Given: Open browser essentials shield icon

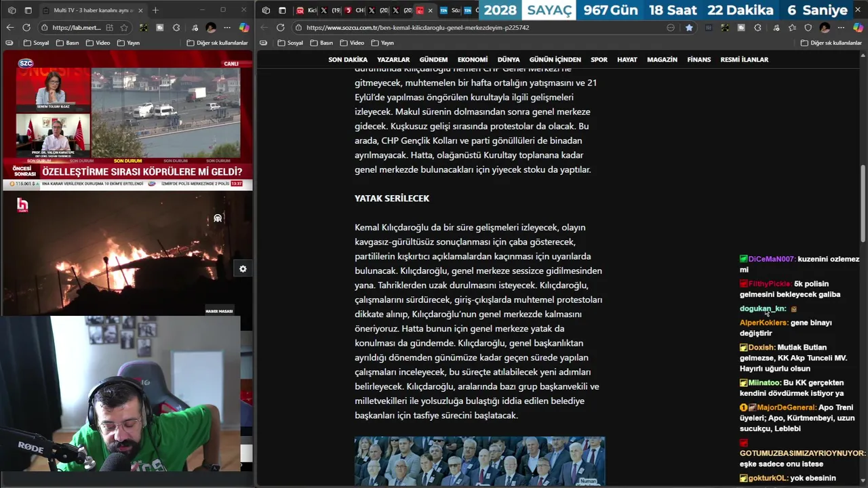Looking at the screenshot, I should point(808,28).
